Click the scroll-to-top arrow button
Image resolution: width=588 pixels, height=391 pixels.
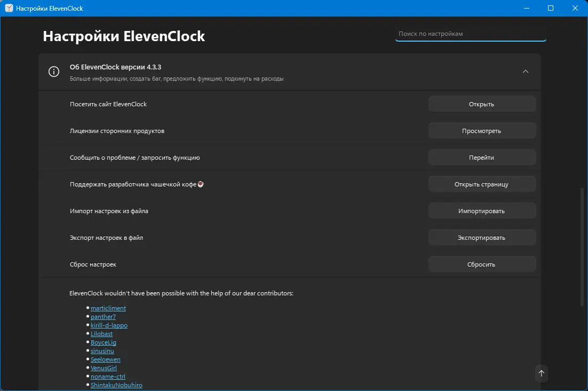point(541,373)
